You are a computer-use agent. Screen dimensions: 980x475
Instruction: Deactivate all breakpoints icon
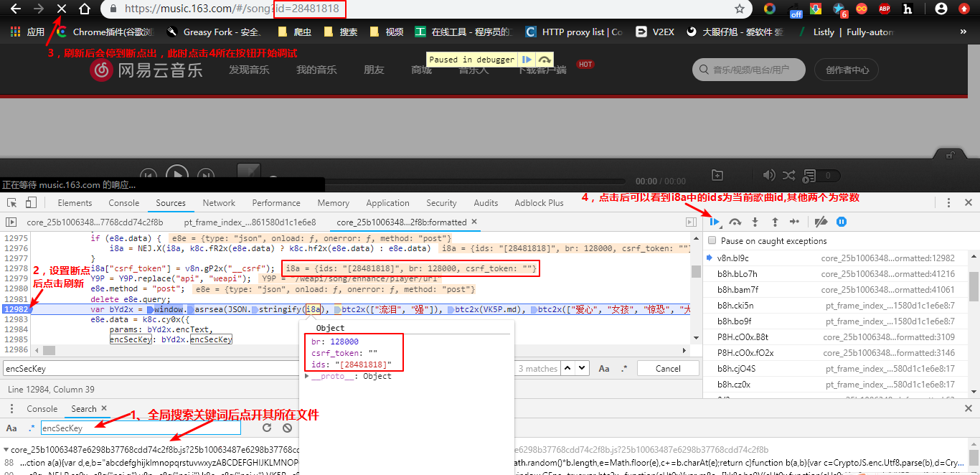tap(821, 221)
